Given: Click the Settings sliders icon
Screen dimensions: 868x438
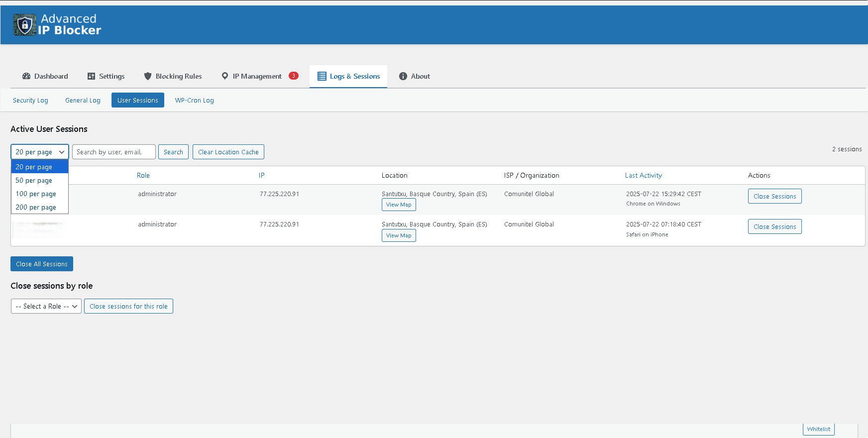Looking at the screenshot, I should point(91,76).
